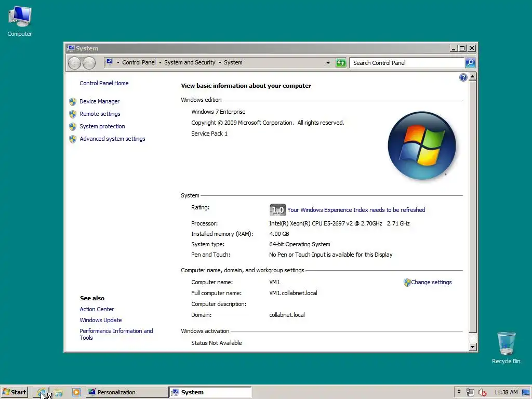
Task: Click the shield icon next to System protection
Action: click(x=73, y=127)
